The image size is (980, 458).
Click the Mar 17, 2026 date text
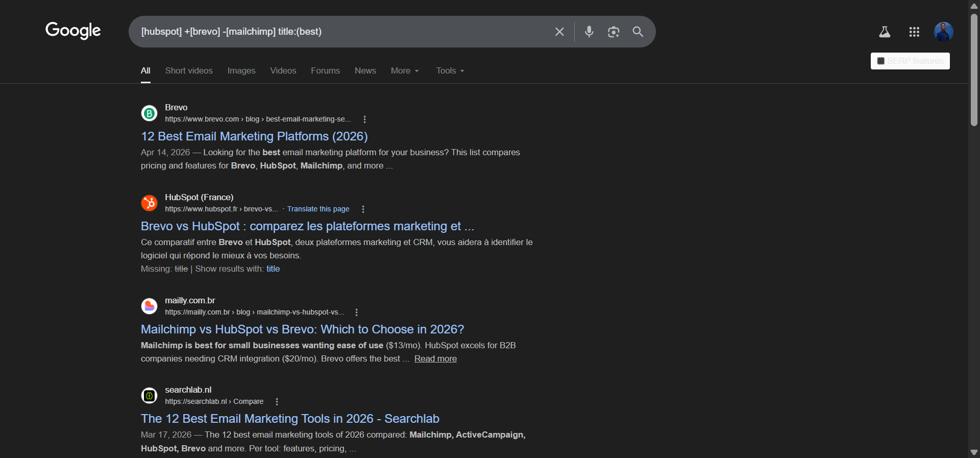click(x=166, y=435)
